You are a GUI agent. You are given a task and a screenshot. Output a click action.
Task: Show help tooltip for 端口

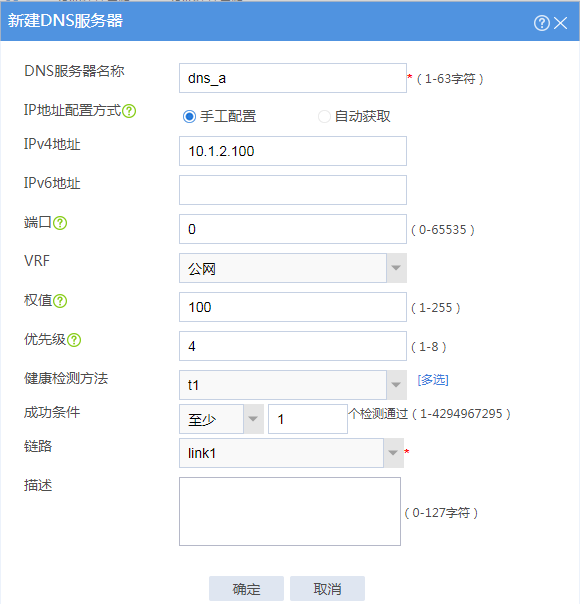click(60, 223)
